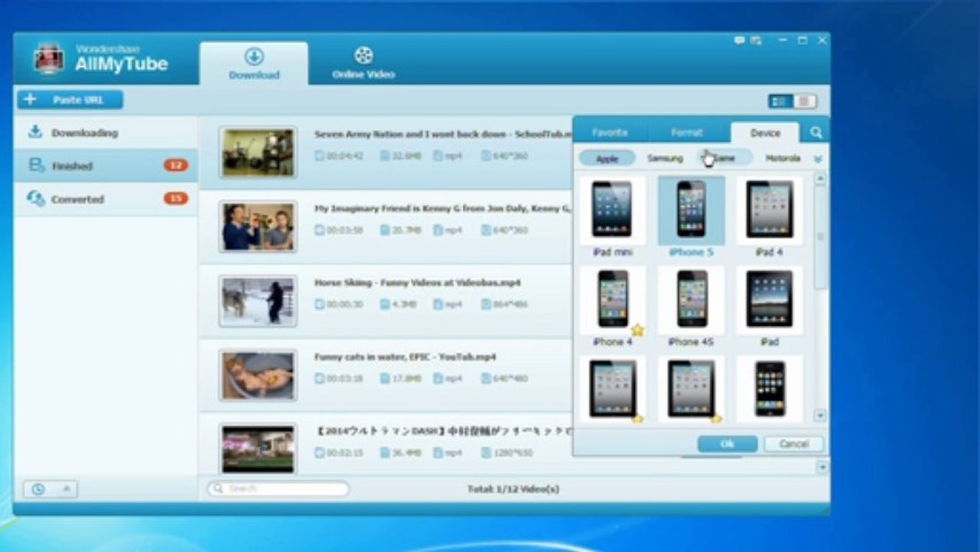Click the Funny cats in water thumbnail
980x552 pixels.
(257, 376)
